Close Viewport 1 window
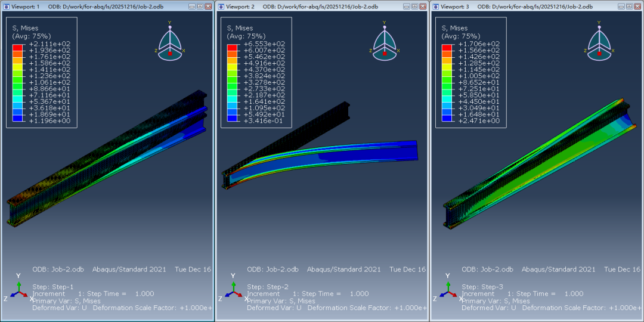644x322 pixels. pos(208,7)
